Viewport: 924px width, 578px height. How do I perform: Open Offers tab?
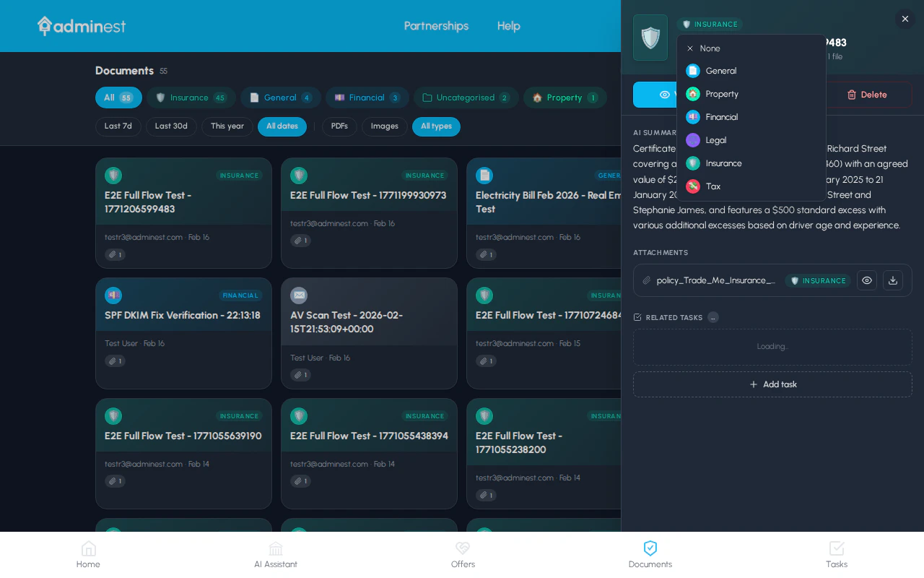coord(463,555)
